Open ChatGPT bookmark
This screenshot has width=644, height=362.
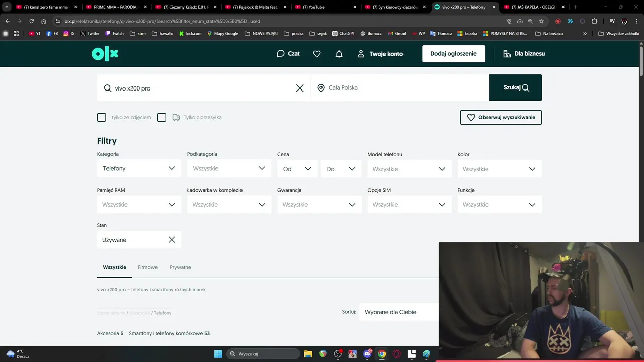tap(343, 33)
